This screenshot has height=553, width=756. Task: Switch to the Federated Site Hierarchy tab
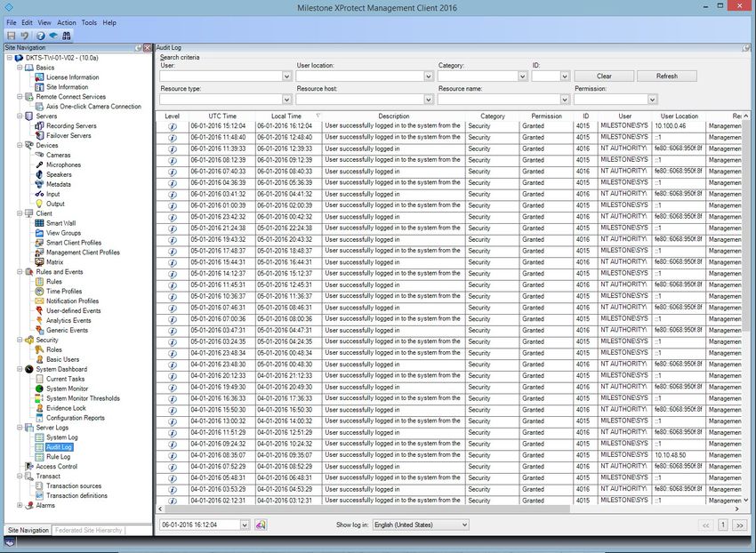click(x=88, y=531)
